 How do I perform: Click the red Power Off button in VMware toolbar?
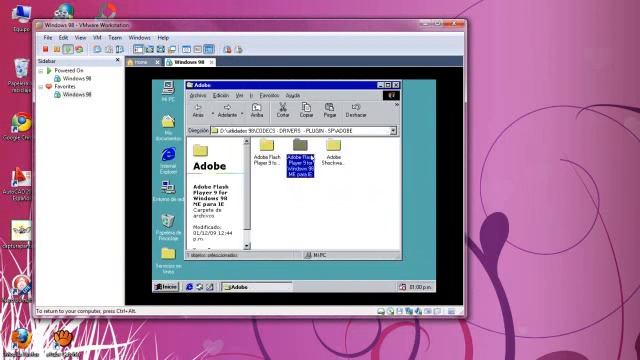point(46,49)
